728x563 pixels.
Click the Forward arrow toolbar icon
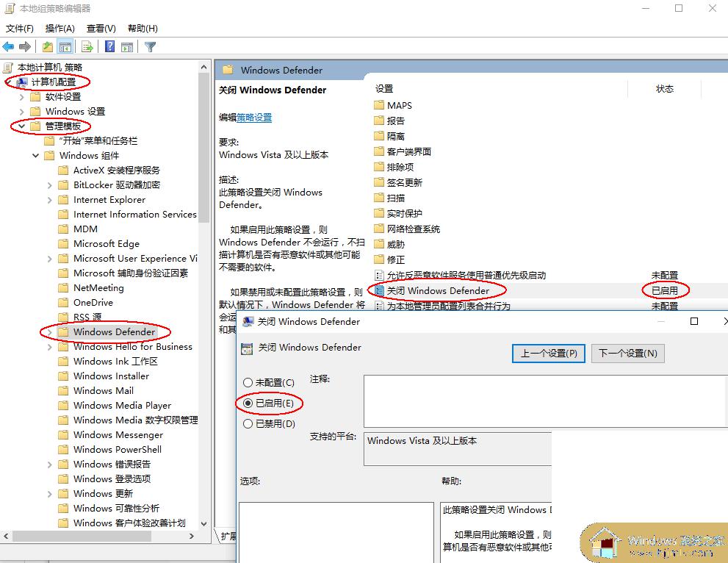click(x=25, y=46)
